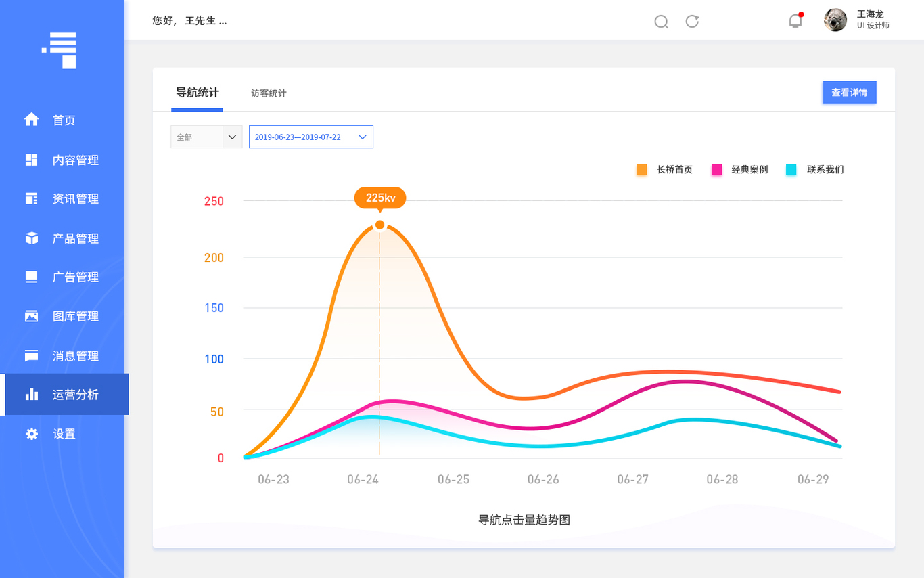This screenshot has width=924, height=578.
Task: Click the user avatar photo
Action: point(835,20)
